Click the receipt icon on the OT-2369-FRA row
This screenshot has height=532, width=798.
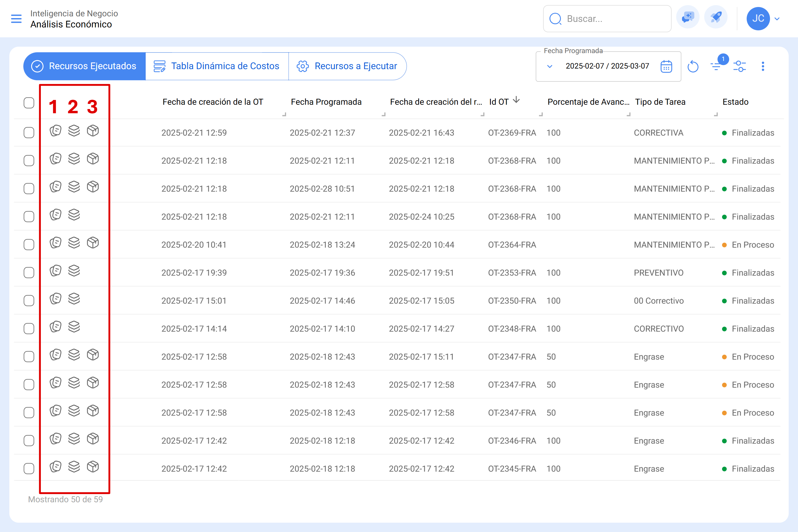point(56,131)
